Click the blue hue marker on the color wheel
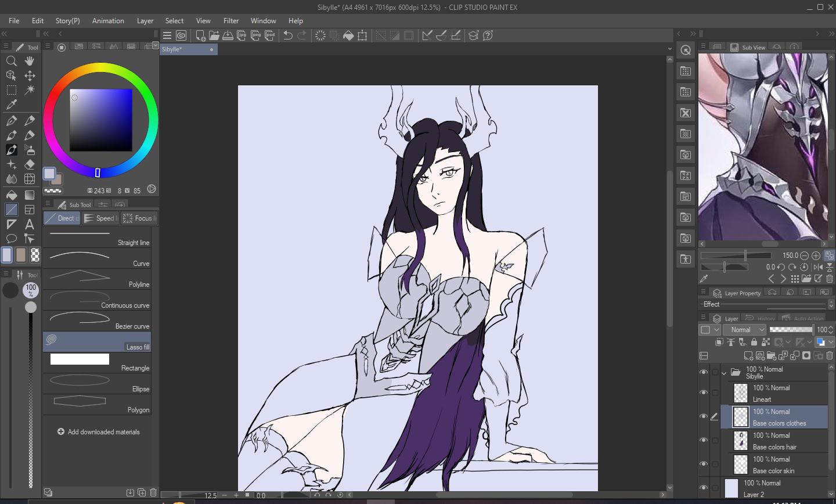Image resolution: width=836 pixels, height=504 pixels. point(98,172)
